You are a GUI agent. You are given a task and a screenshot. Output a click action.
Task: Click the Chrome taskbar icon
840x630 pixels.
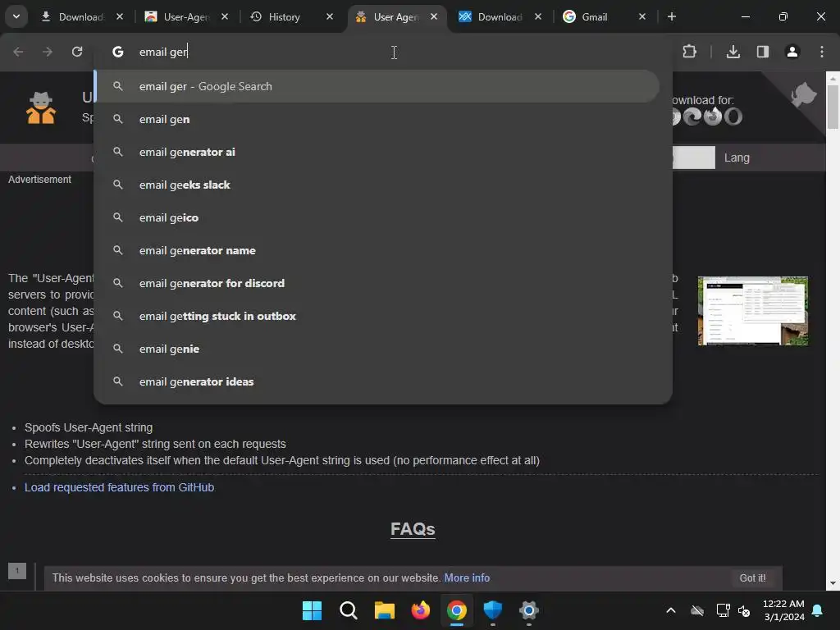pyautogui.click(x=456, y=610)
